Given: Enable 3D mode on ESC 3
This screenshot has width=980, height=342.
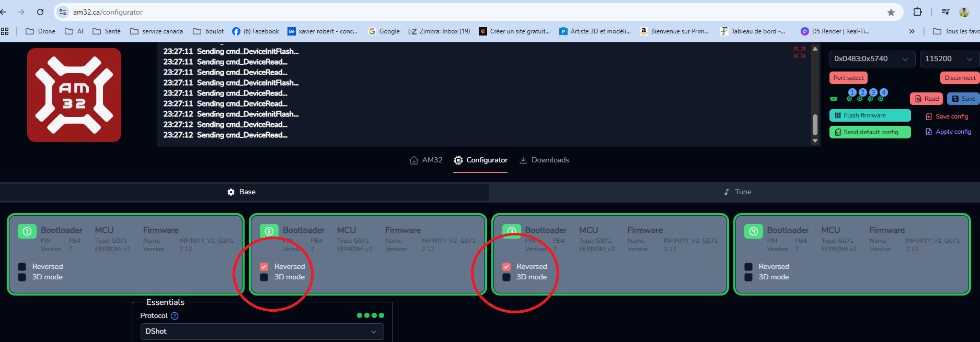Looking at the screenshot, I should point(506,277).
